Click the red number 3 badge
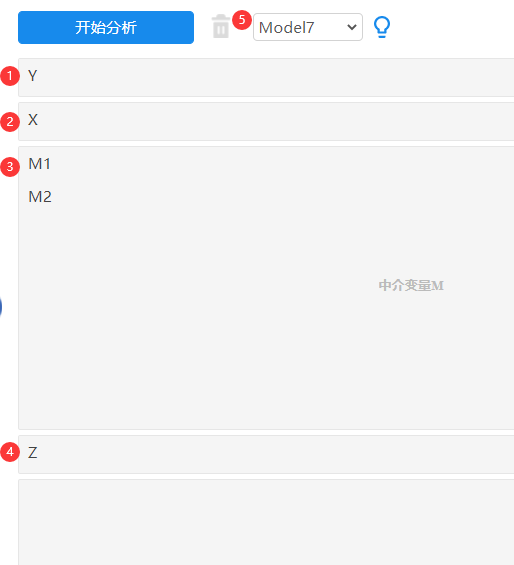This screenshot has width=514, height=565. [10, 167]
